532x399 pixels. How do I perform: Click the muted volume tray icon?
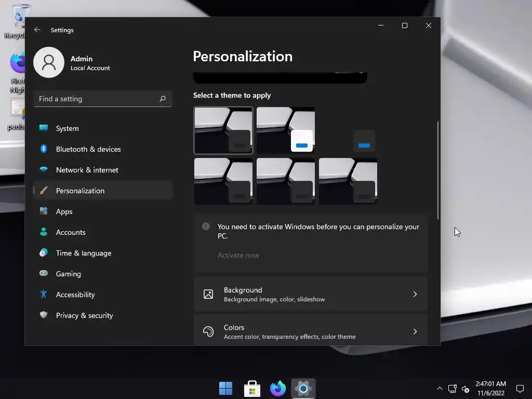pyautogui.click(x=465, y=389)
